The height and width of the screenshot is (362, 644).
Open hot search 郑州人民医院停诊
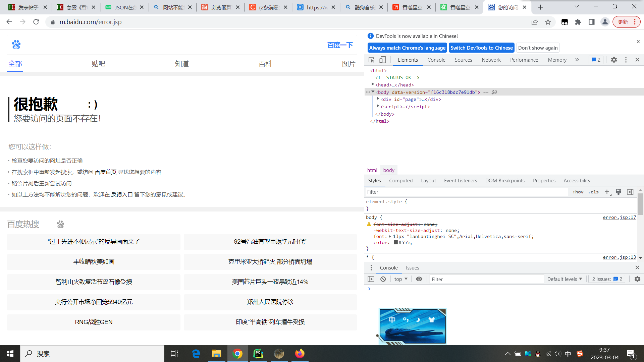[270, 302]
